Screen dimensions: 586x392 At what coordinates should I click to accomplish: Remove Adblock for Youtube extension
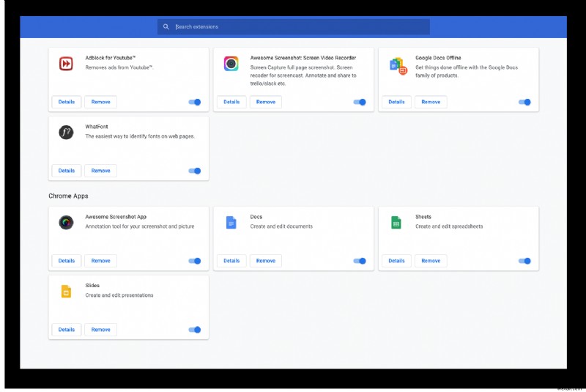[100, 102]
